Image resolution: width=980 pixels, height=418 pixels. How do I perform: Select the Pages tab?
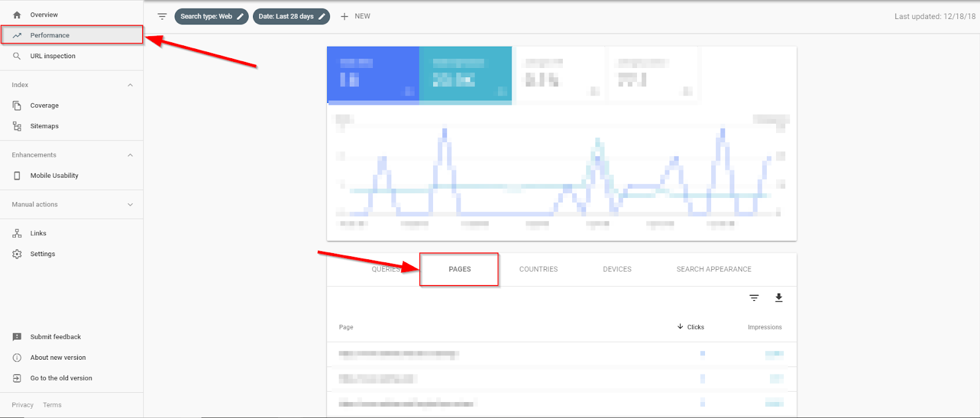tap(459, 269)
